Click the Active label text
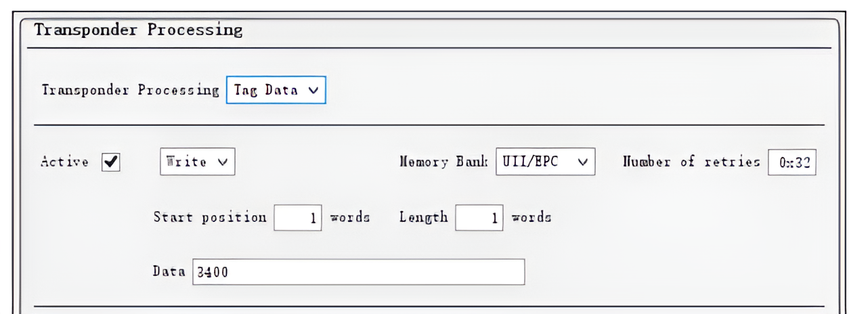This screenshot has width=868, height=314. pos(65,162)
